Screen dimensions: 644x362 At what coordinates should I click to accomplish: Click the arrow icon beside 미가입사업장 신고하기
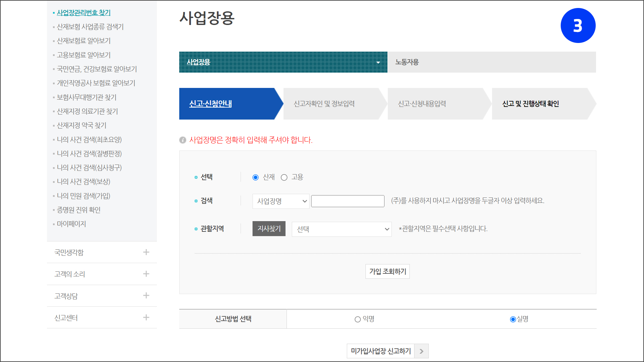point(421,351)
